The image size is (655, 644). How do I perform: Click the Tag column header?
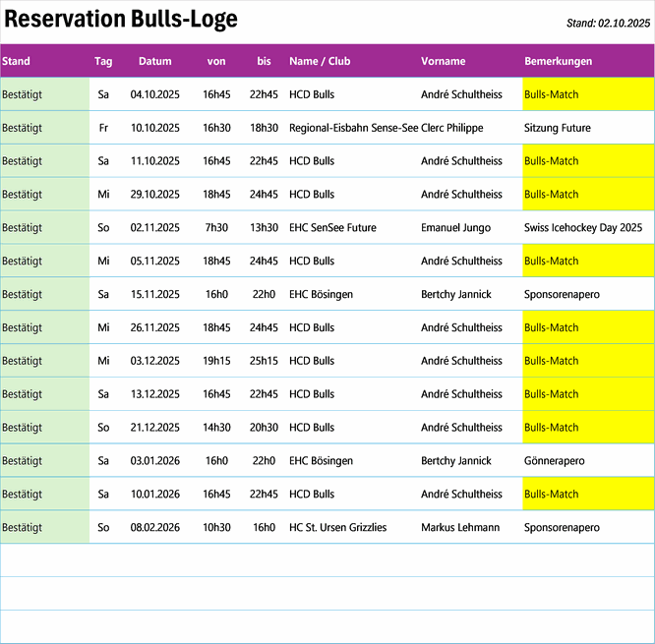point(103,61)
